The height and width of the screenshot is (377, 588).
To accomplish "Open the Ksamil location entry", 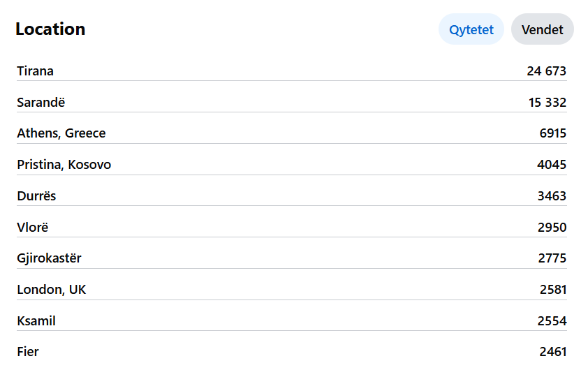I will coord(292,321).
